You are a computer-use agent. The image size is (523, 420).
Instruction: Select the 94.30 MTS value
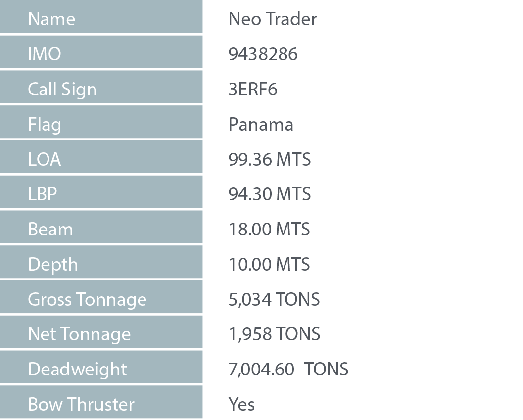coord(270,194)
